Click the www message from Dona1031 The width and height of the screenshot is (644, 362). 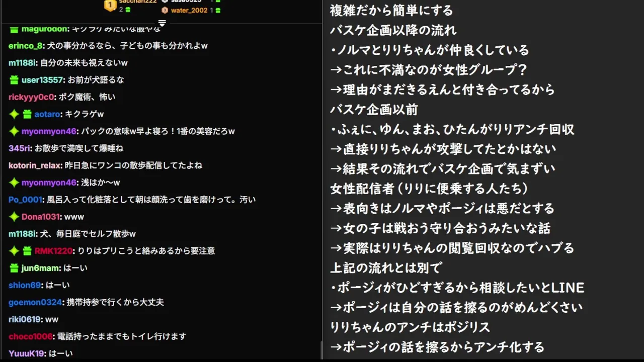(x=74, y=217)
